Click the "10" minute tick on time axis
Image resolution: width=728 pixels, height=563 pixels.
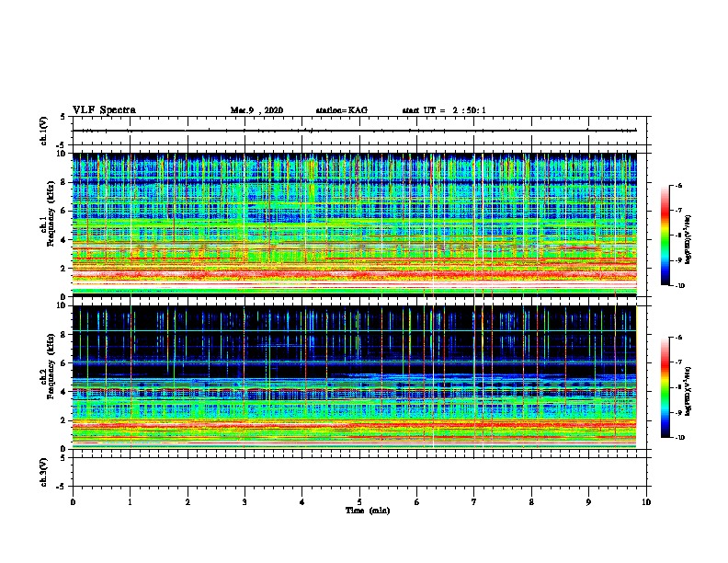point(646,502)
